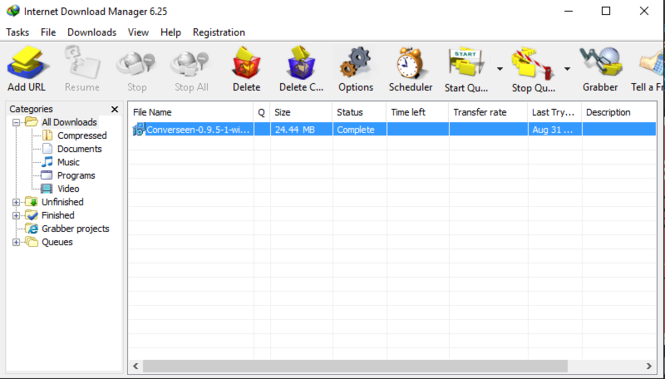This screenshot has height=379, width=665.
Task: Select the Music category
Action: click(x=68, y=162)
